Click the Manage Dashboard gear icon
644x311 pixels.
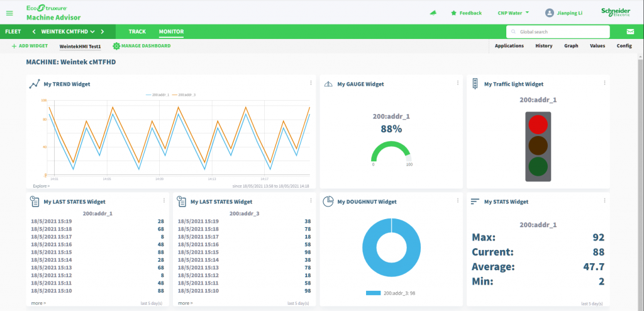point(116,46)
